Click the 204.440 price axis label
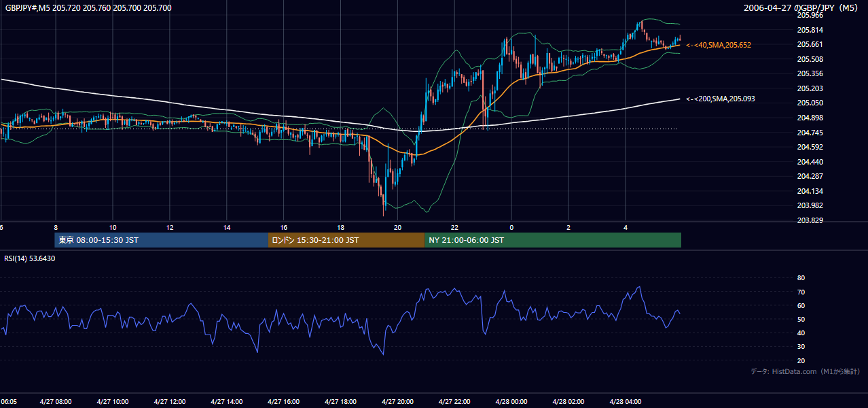Screen dimensions: 868x408 (x=810, y=162)
